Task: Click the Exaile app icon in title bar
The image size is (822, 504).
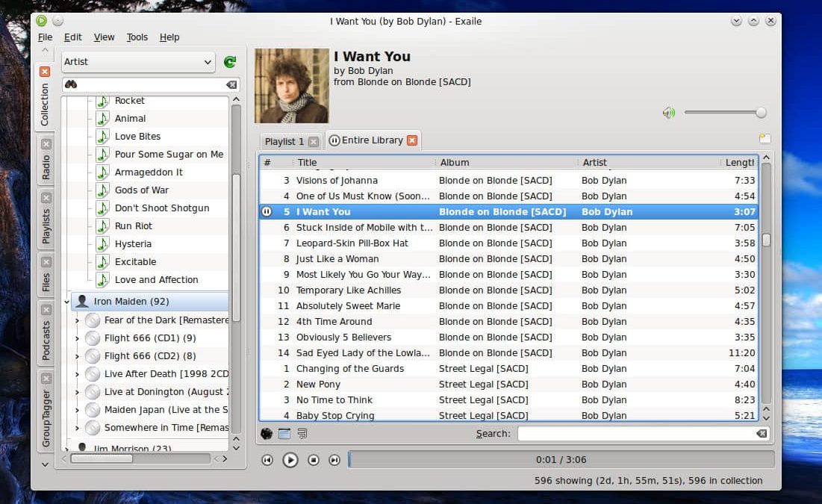Action: pyautogui.click(x=41, y=20)
